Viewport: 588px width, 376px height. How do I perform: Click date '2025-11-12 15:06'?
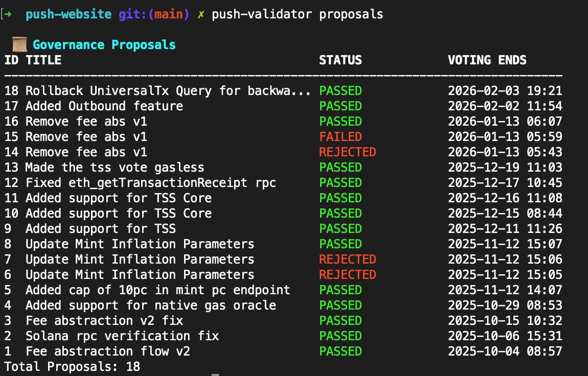(505, 260)
